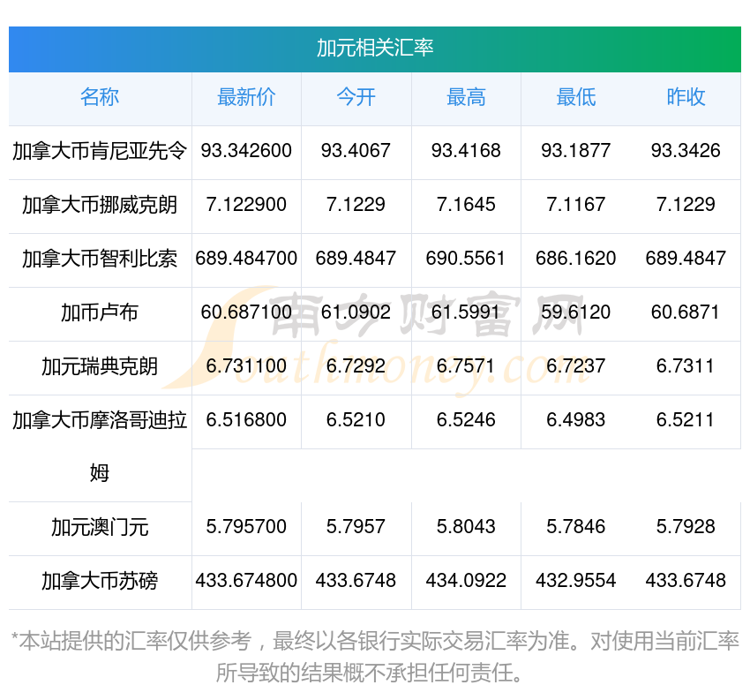
Task: Click low value 686.1620
Action: coord(576,259)
